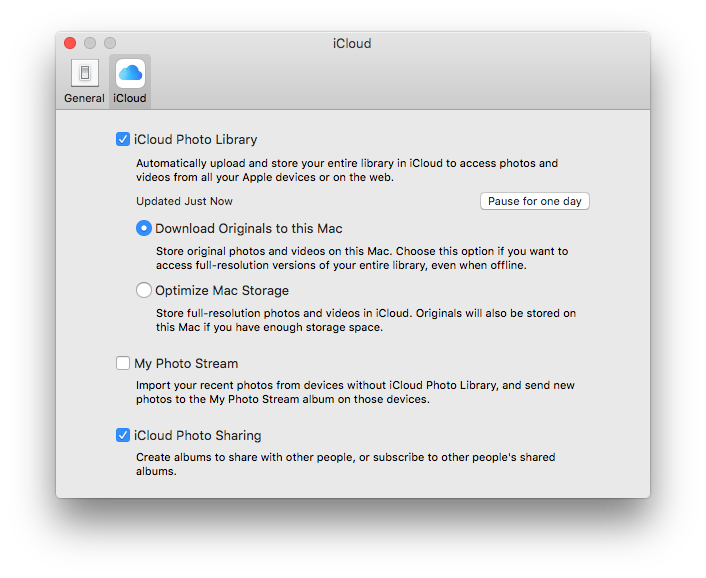Click the iCloud Photo Sharing label text
The image size is (706, 578).
[x=197, y=436]
